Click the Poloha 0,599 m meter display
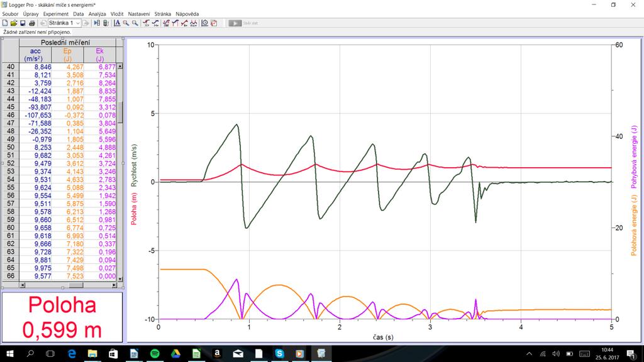The image size is (644, 362). click(x=62, y=317)
